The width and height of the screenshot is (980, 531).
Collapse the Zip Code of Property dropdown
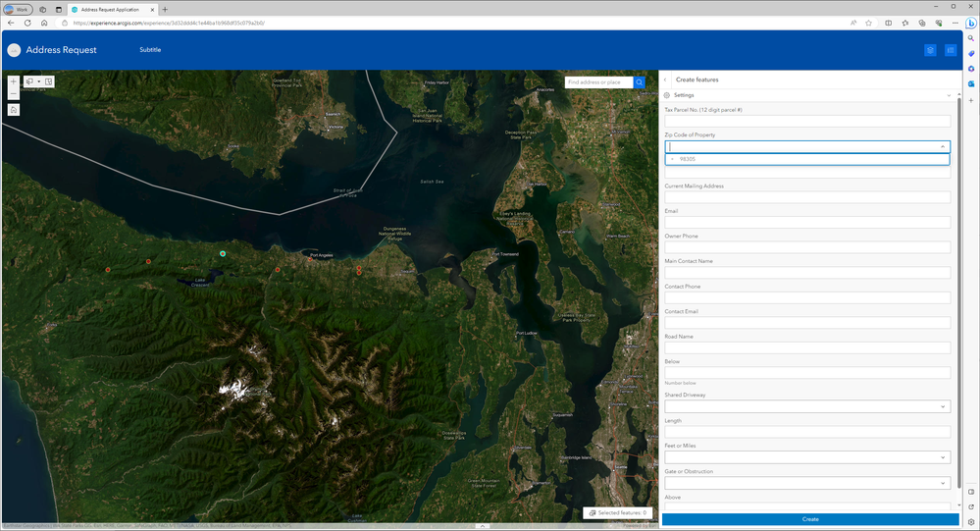(x=943, y=147)
